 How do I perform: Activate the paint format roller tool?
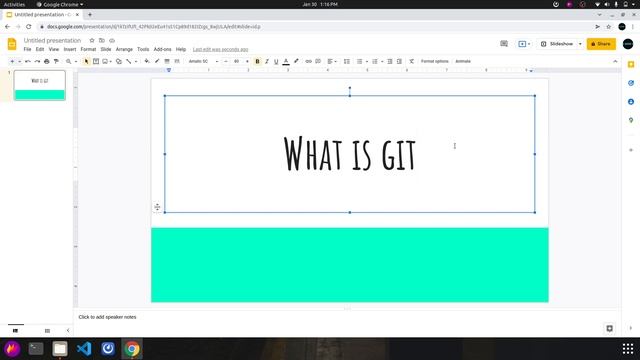pyautogui.click(x=56, y=61)
